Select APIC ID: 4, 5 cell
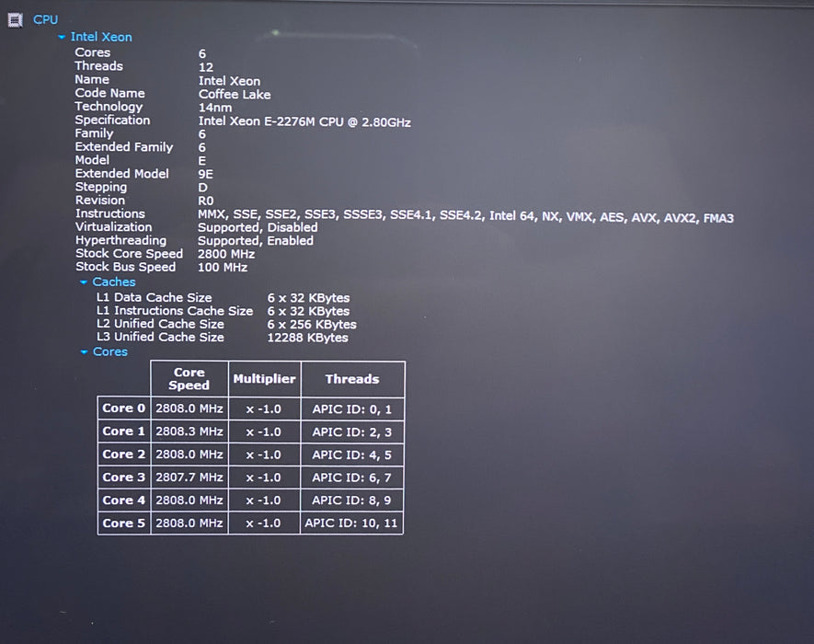The width and height of the screenshot is (814, 644). [x=352, y=454]
